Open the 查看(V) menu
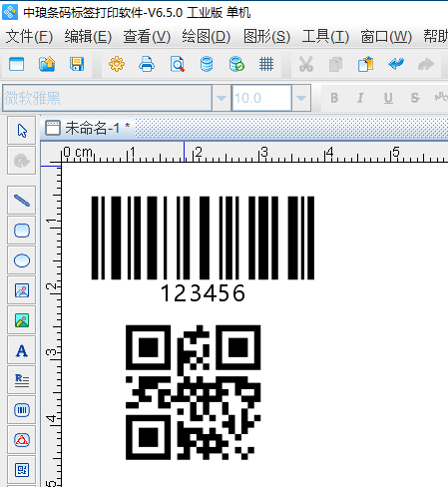This screenshot has height=487, width=448. [147, 36]
